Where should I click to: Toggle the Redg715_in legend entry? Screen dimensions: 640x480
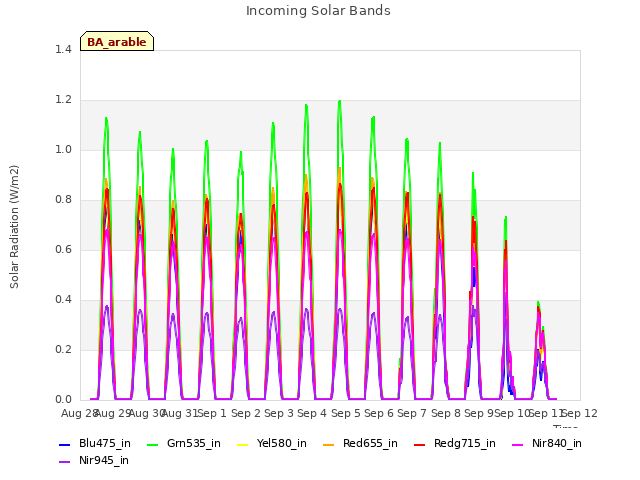(x=455, y=443)
